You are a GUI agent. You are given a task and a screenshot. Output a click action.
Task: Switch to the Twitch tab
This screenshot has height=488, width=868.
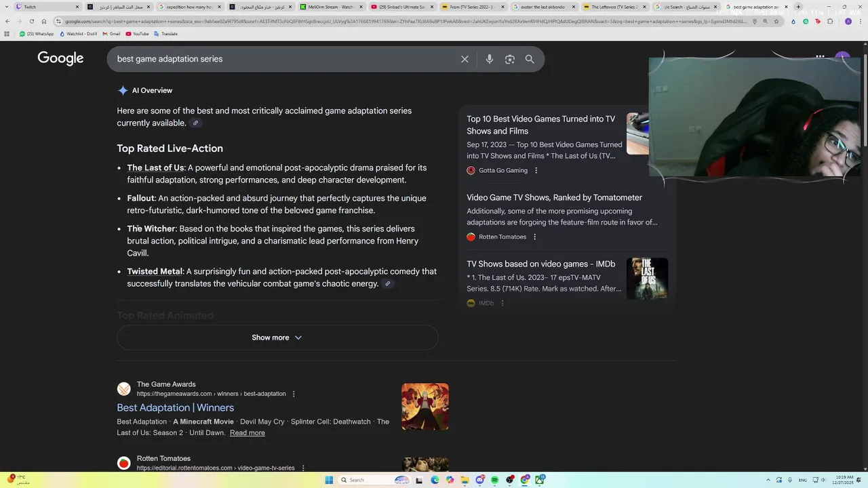pos(47,7)
